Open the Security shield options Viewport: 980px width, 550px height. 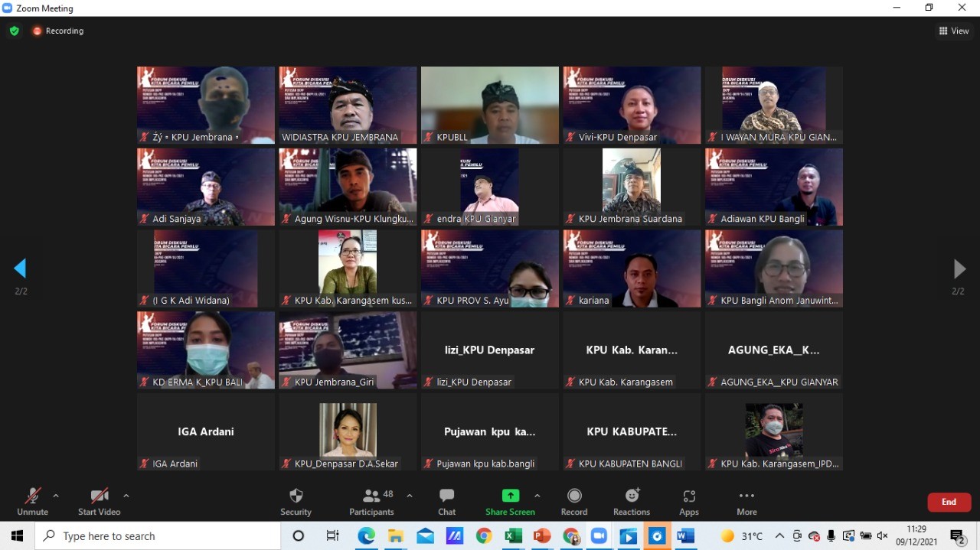click(296, 501)
